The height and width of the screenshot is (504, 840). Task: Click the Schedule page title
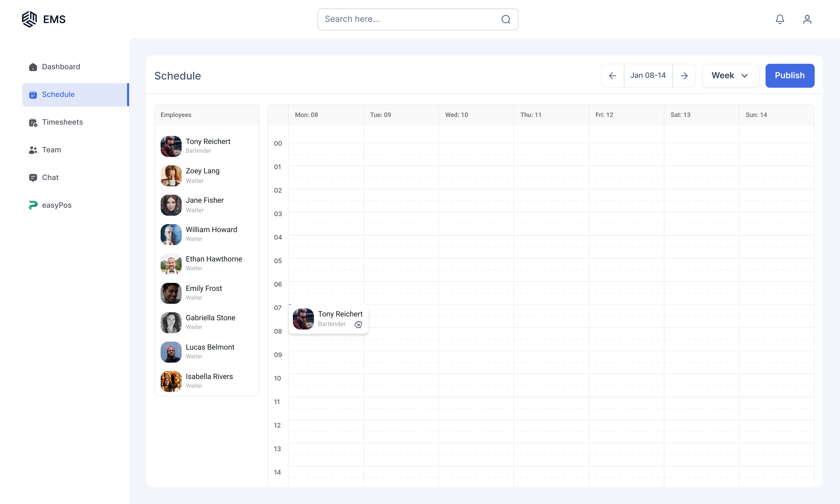coord(178,76)
